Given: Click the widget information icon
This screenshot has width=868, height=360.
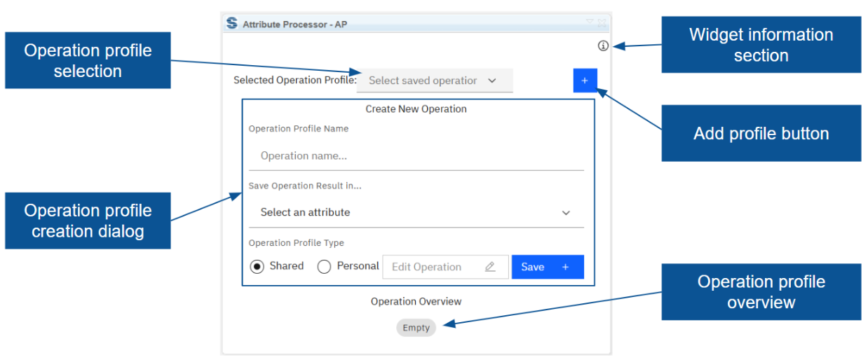Looking at the screenshot, I should (x=603, y=46).
